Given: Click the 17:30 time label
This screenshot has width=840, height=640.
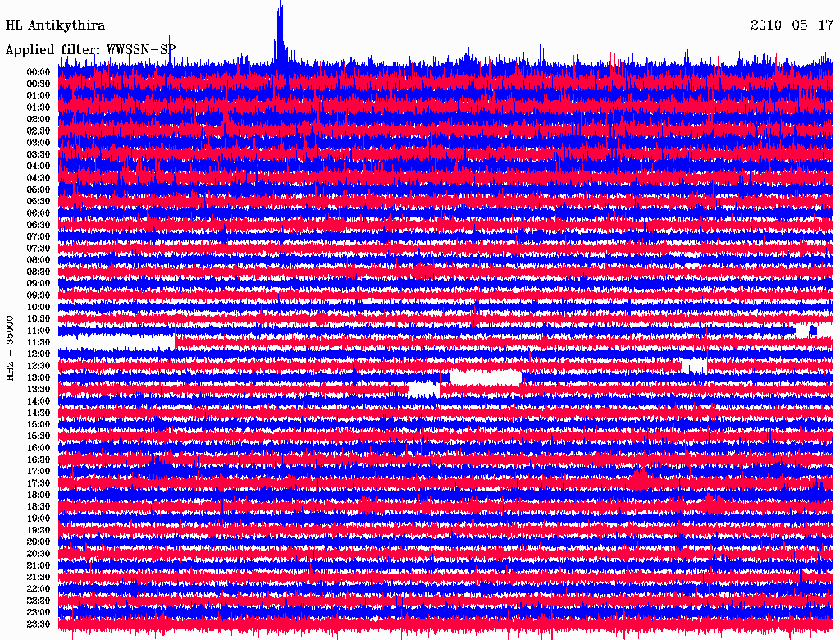Looking at the screenshot, I should tap(39, 483).
